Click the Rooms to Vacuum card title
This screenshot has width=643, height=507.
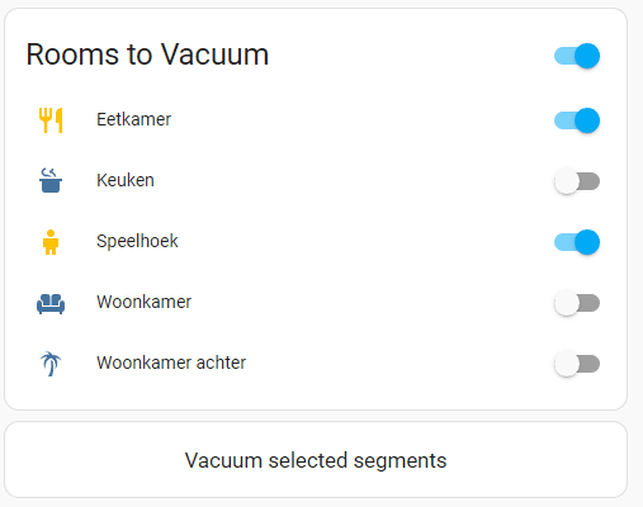148,55
